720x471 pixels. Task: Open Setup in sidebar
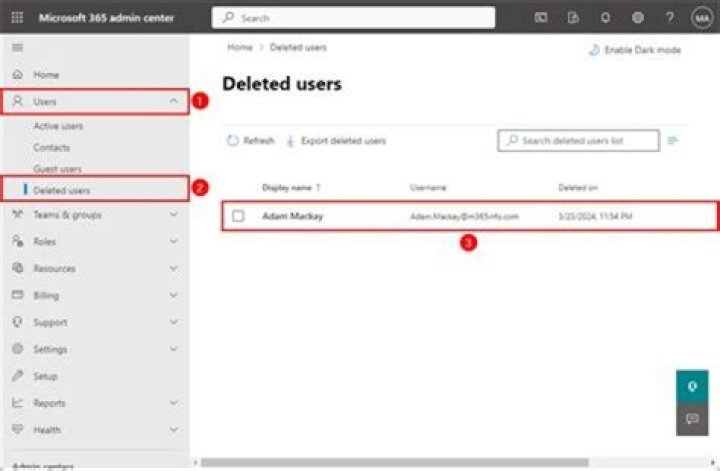coord(45,376)
